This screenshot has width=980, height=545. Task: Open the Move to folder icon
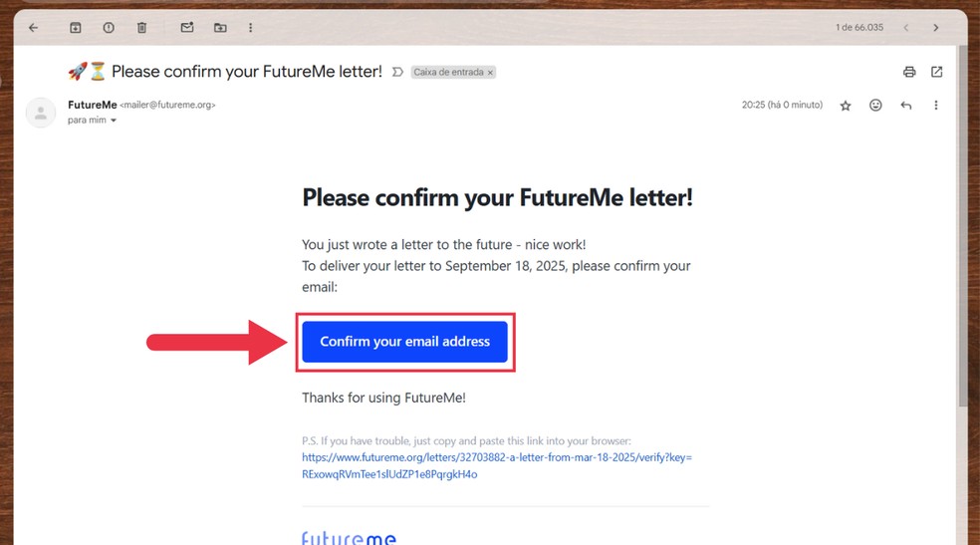pyautogui.click(x=220, y=28)
